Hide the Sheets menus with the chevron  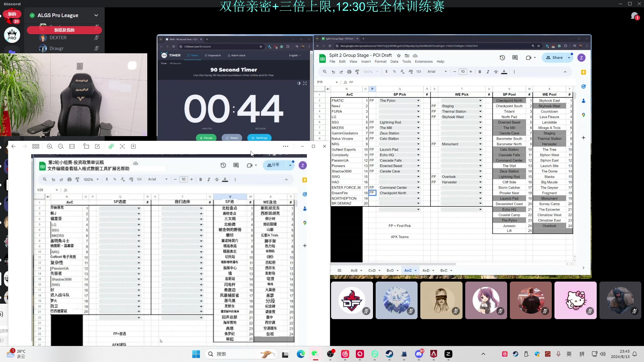565,72
